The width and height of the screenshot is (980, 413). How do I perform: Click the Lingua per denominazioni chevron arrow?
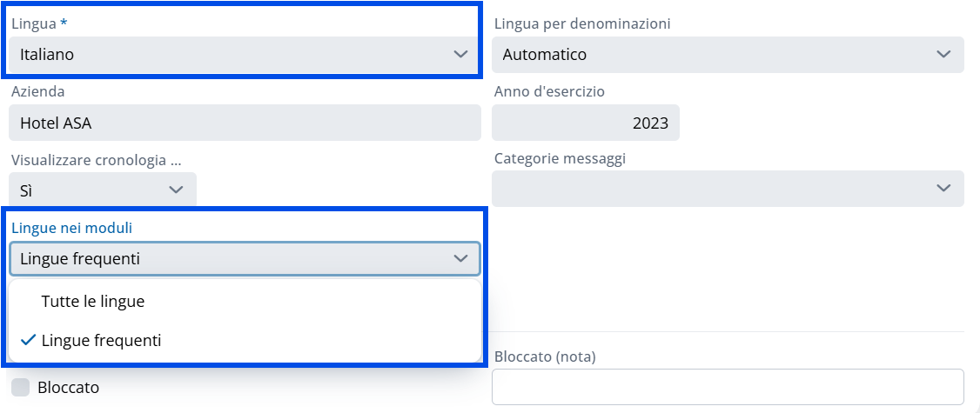click(x=943, y=55)
